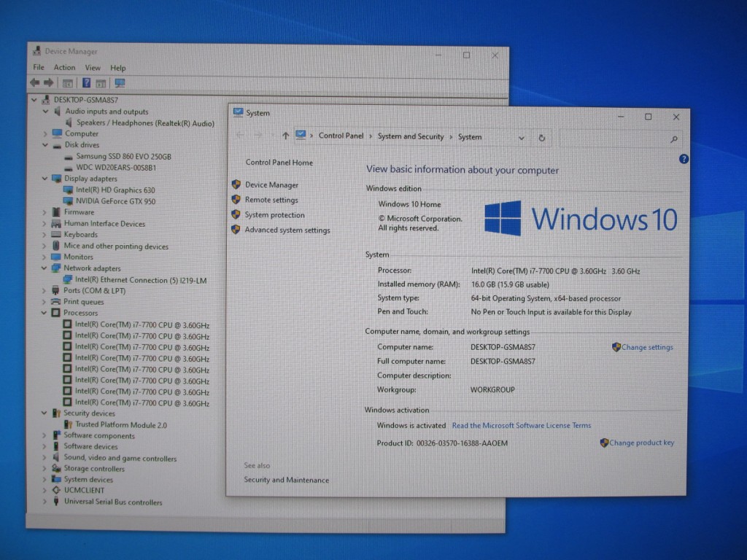
Task: Click the search box in System window
Action: click(x=620, y=139)
